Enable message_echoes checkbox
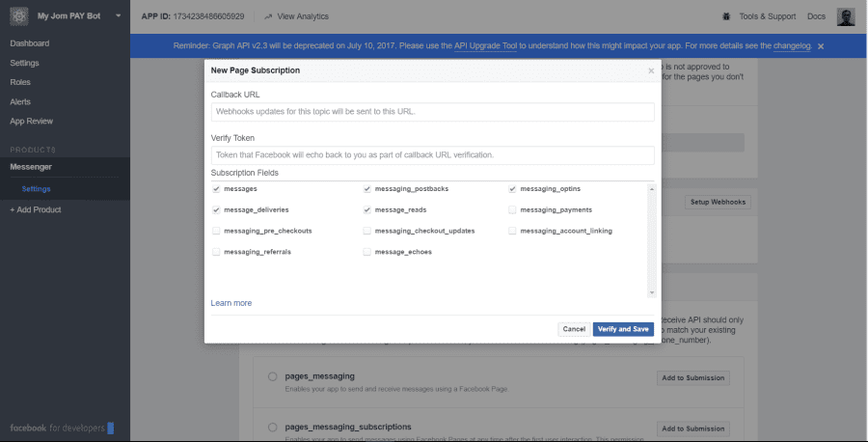The height and width of the screenshot is (442, 868). click(x=367, y=252)
